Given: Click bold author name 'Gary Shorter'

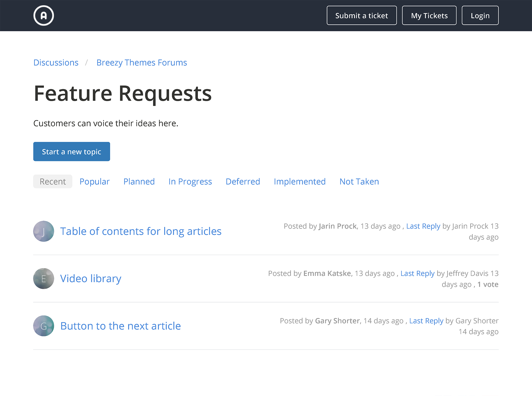Looking at the screenshot, I should point(337,321).
